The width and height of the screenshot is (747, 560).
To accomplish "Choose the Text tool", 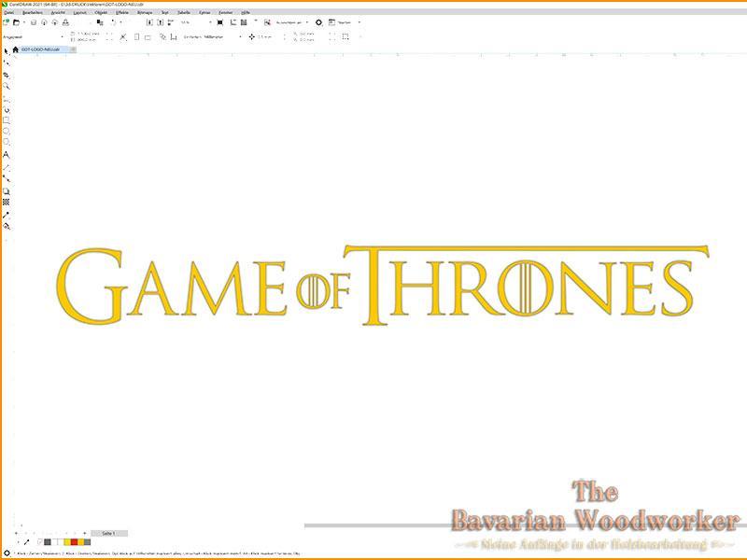I will [7, 155].
